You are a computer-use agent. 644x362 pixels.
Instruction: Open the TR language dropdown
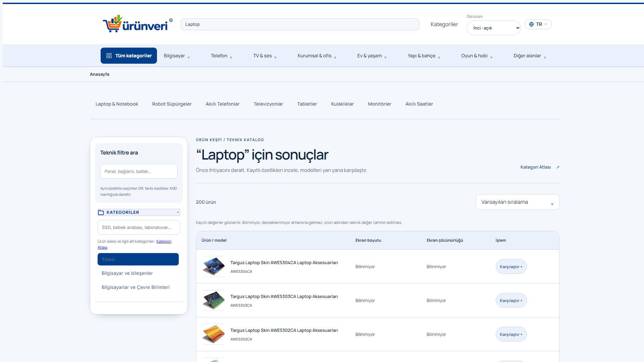tap(538, 24)
